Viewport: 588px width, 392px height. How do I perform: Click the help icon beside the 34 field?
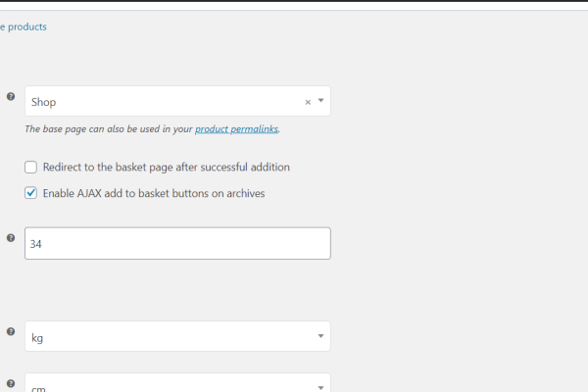pyautogui.click(x=11, y=237)
